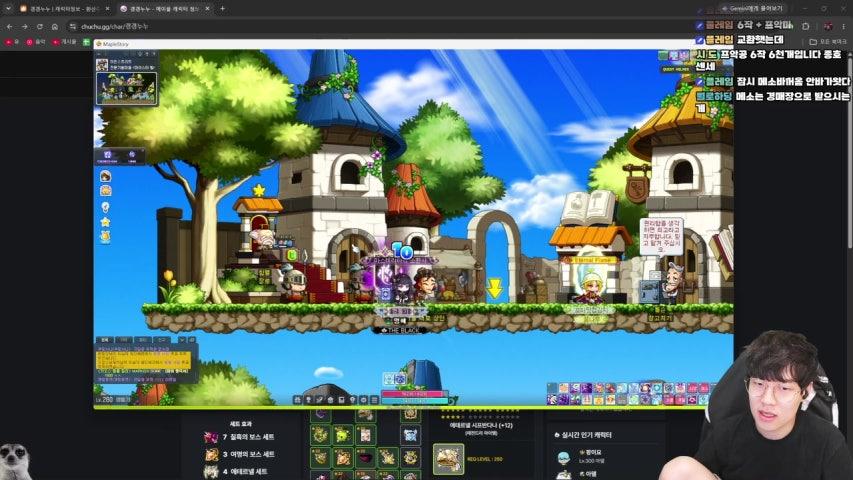Viewport: 853px width, 480px height.
Task: Click the star event icon in left sidebar
Action: (106, 222)
